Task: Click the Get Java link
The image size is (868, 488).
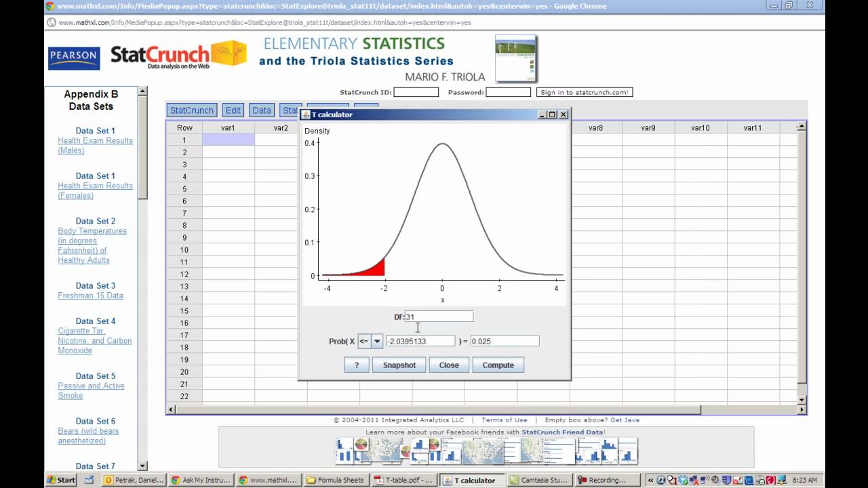Action: 625,420
